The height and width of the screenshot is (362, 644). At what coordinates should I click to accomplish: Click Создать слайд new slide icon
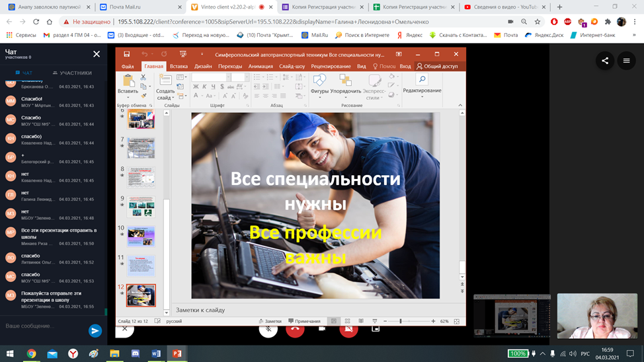click(x=165, y=81)
